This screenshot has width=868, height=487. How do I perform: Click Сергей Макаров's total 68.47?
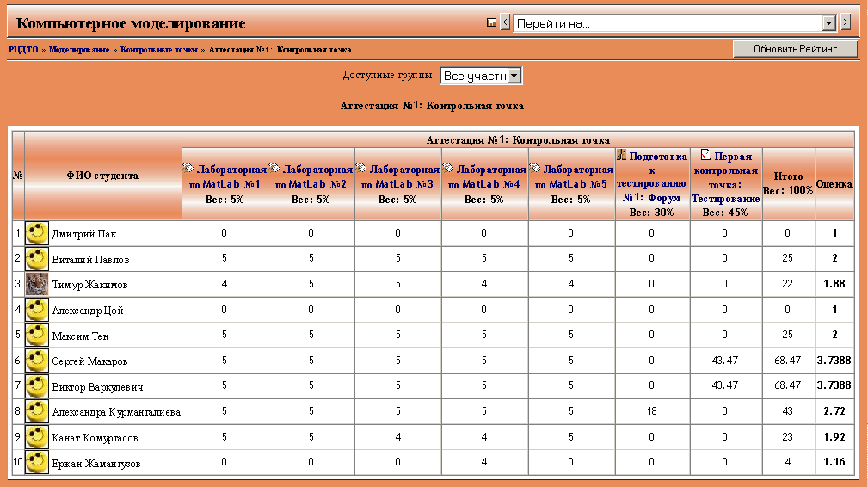point(788,361)
